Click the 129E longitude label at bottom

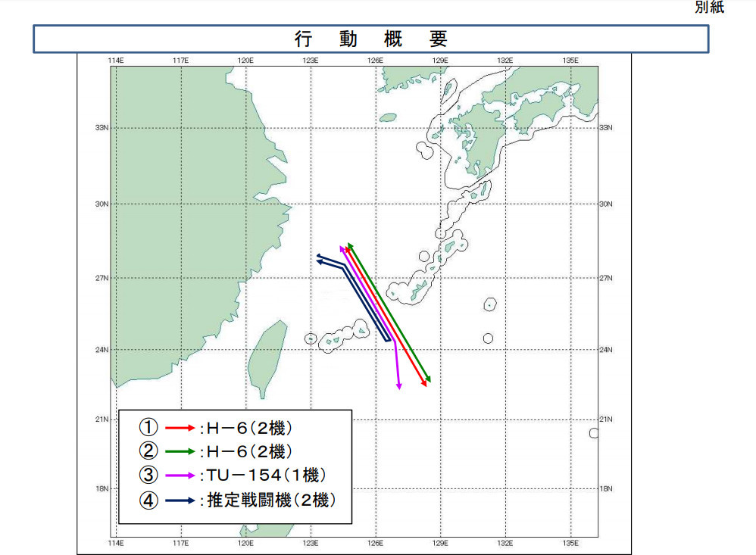(440, 543)
